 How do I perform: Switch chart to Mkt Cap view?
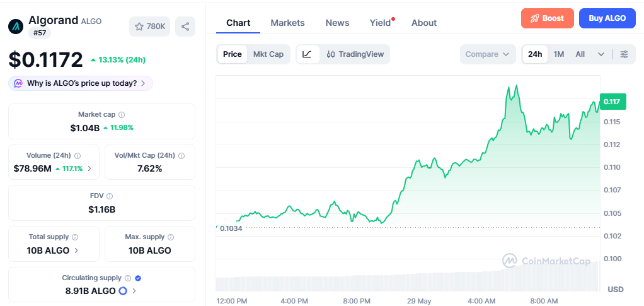(x=268, y=54)
